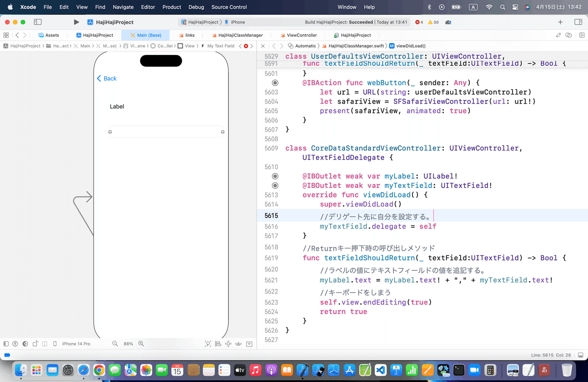Image resolution: width=588 pixels, height=382 pixels.
Task: Open the HajiHajiProject jump bar root
Action: coord(22,46)
